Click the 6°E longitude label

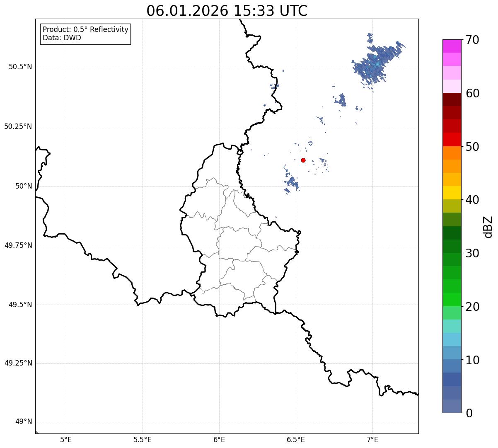tap(219, 440)
